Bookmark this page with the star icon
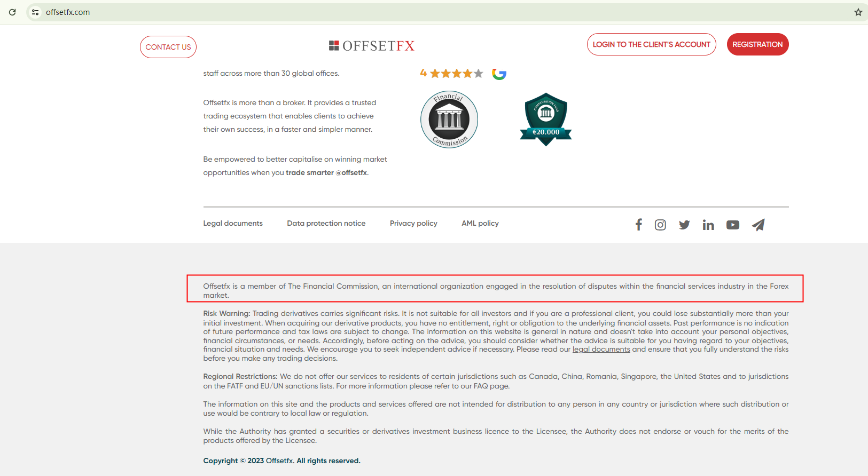This screenshot has height=476, width=868. [858, 12]
